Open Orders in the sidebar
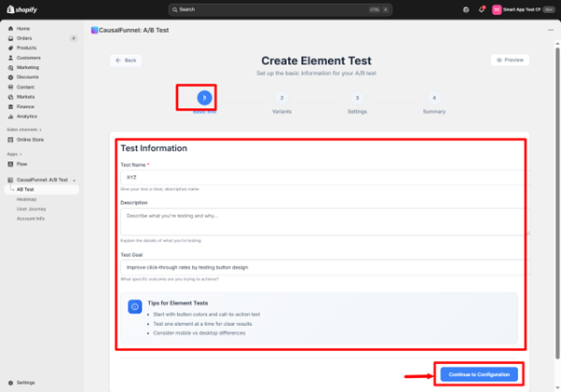The image size is (561, 392). (x=25, y=38)
